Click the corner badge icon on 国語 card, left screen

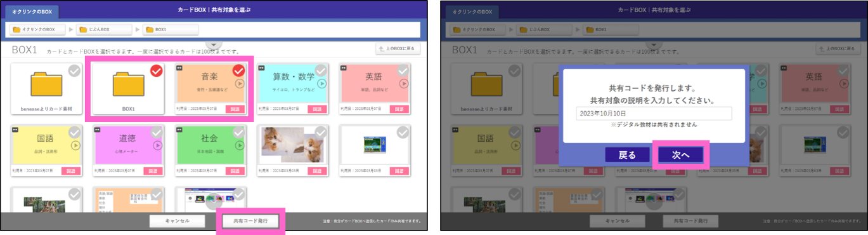(x=15, y=129)
